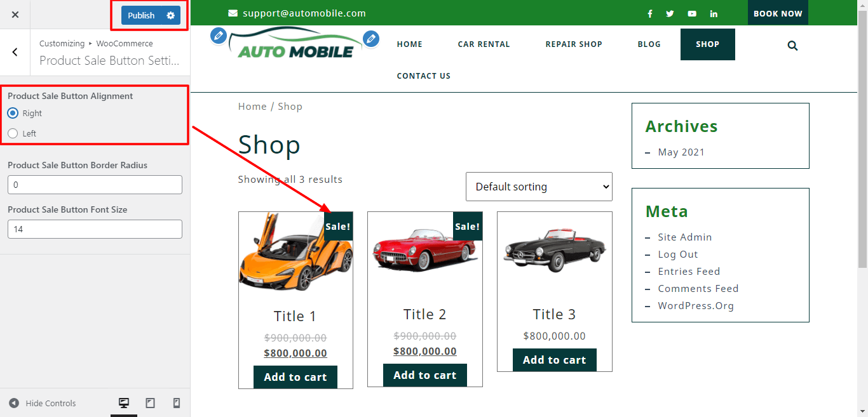Go back using the left chevron arrow

click(15, 52)
